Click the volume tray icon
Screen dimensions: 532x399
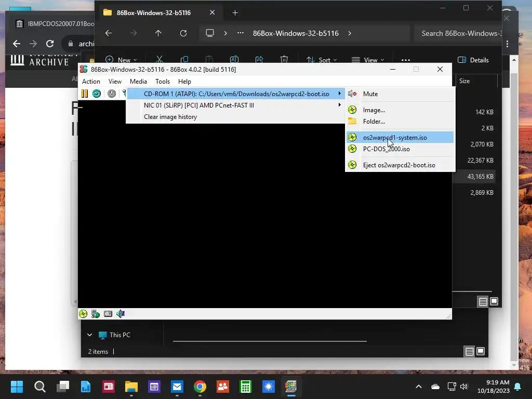464,387
